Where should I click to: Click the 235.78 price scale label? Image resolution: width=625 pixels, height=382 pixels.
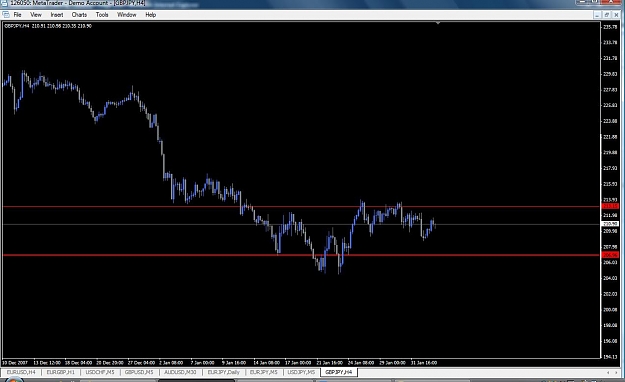click(x=610, y=27)
